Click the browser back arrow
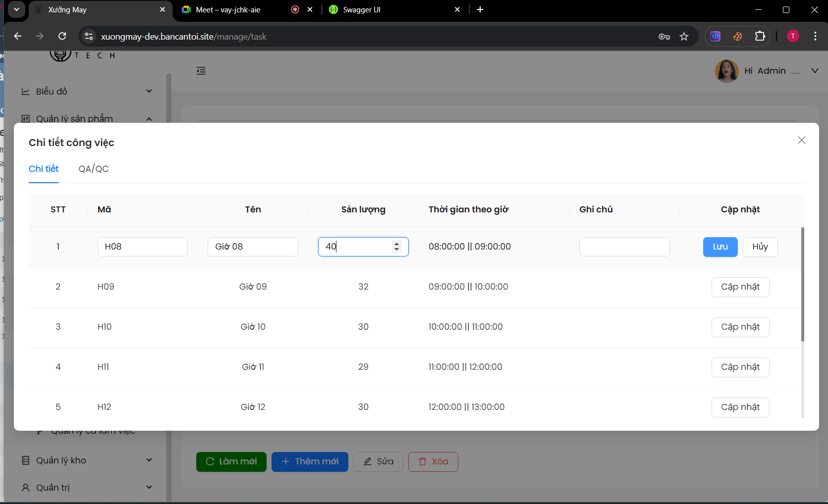Viewport: 828px width, 504px height. (x=18, y=36)
